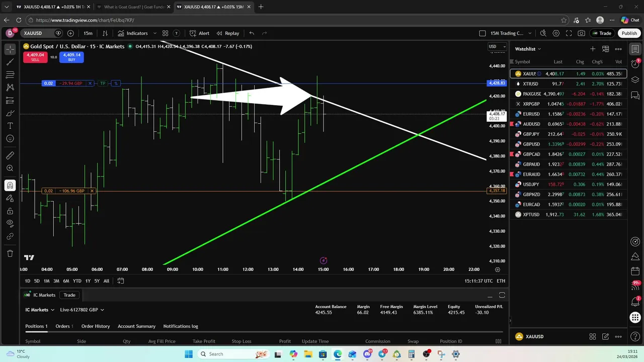Click the Trade button in top toolbar
Screen dimensions: 644x362
601,33
